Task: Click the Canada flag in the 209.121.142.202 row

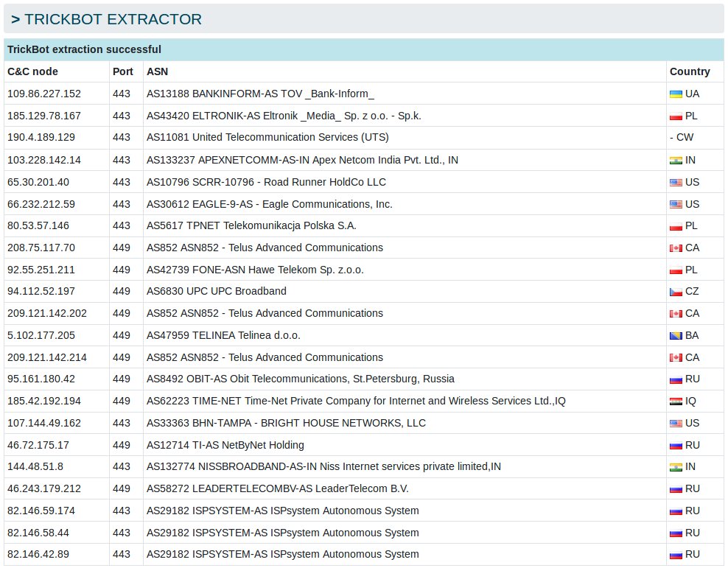Action: 676,314
